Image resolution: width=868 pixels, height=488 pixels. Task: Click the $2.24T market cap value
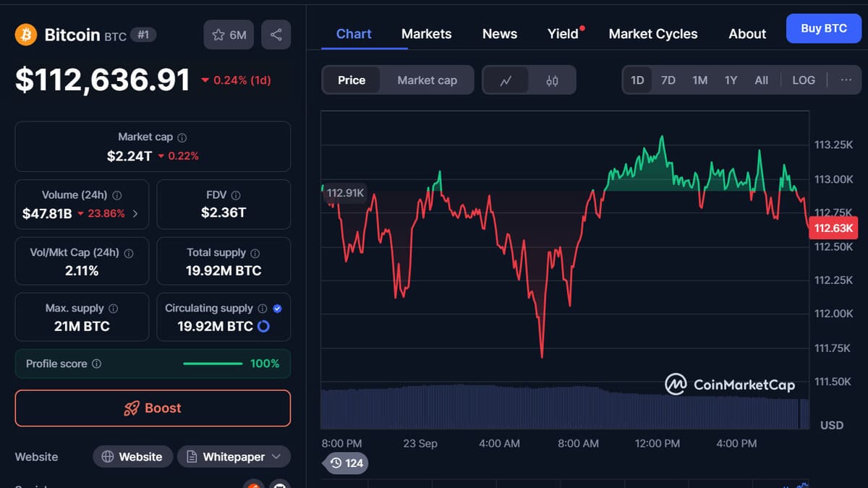click(129, 155)
